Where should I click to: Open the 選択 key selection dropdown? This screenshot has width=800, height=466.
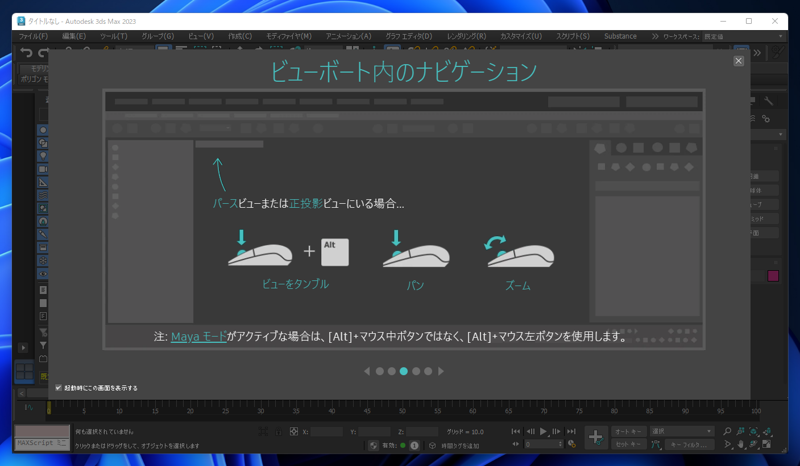681,432
